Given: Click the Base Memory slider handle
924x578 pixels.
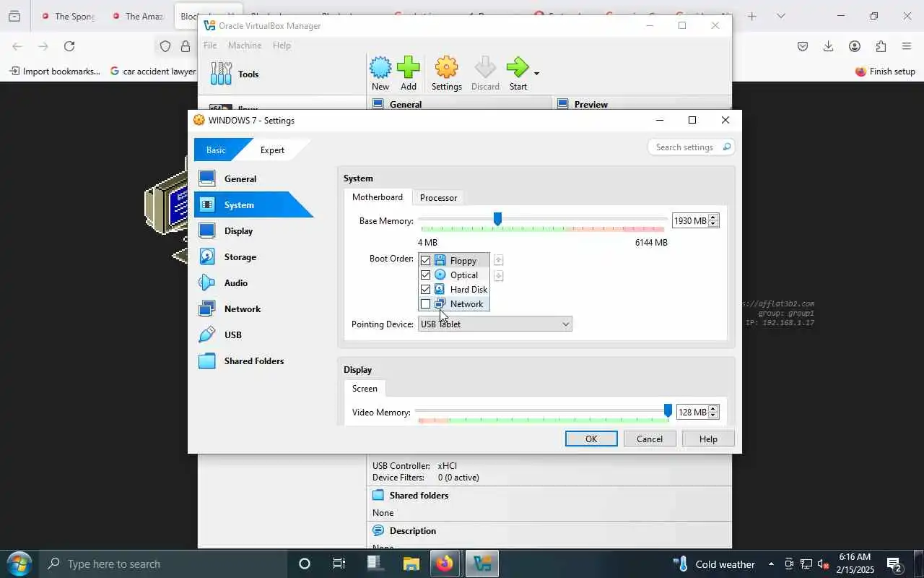Looking at the screenshot, I should [497, 219].
